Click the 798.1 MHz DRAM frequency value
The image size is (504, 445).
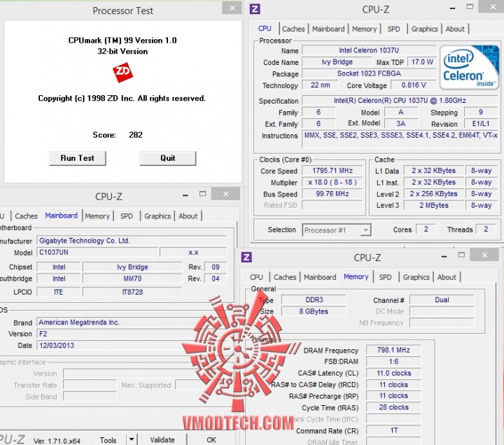[393, 350]
